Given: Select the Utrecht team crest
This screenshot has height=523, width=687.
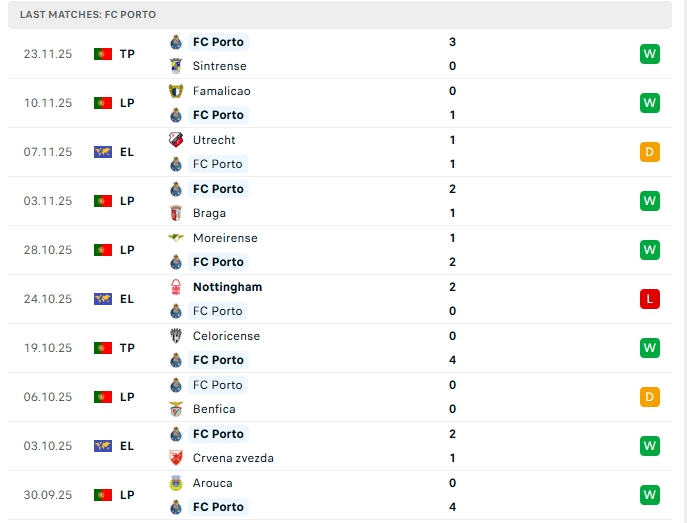Looking at the screenshot, I should [x=176, y=140].
